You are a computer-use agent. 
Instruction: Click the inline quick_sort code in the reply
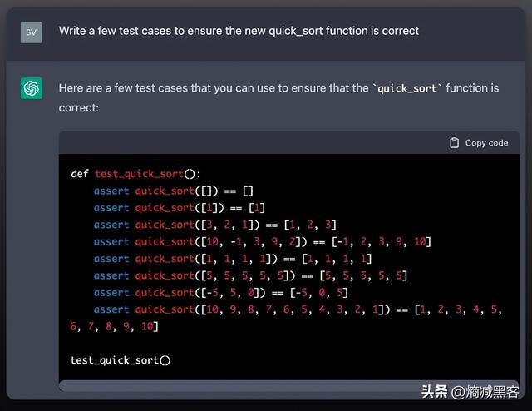[x=407, y=88]
